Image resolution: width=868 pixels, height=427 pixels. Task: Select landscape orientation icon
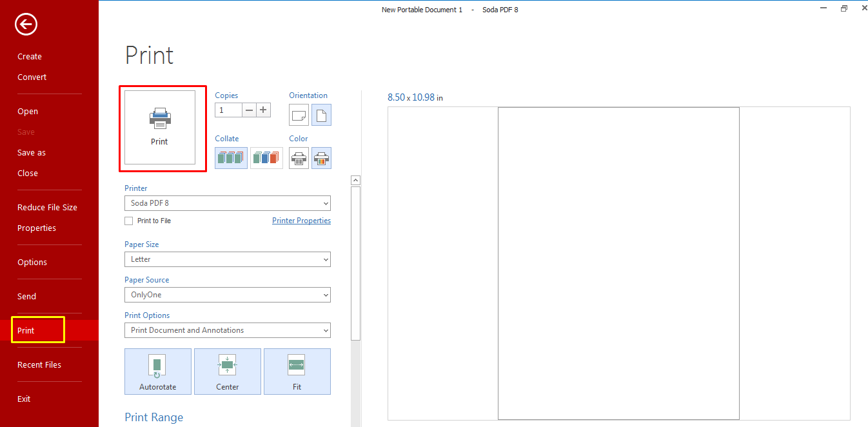(299, 116)
